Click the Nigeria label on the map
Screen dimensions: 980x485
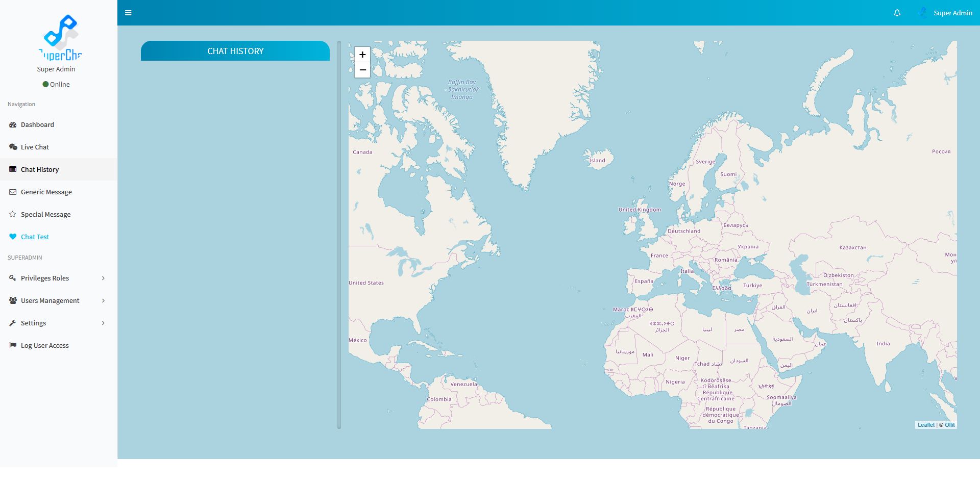click(675, 382)
